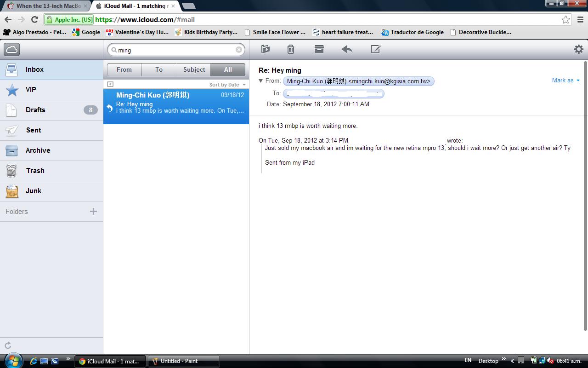
Task: Click Show Desktop quick launch icon
Action: [x=44, y=361]
